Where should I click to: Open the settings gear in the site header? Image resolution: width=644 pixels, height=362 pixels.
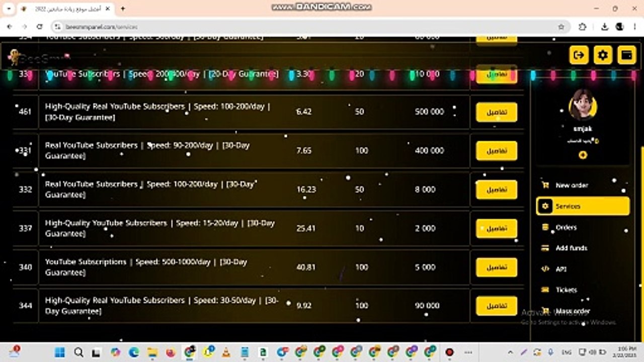point(603,55)
